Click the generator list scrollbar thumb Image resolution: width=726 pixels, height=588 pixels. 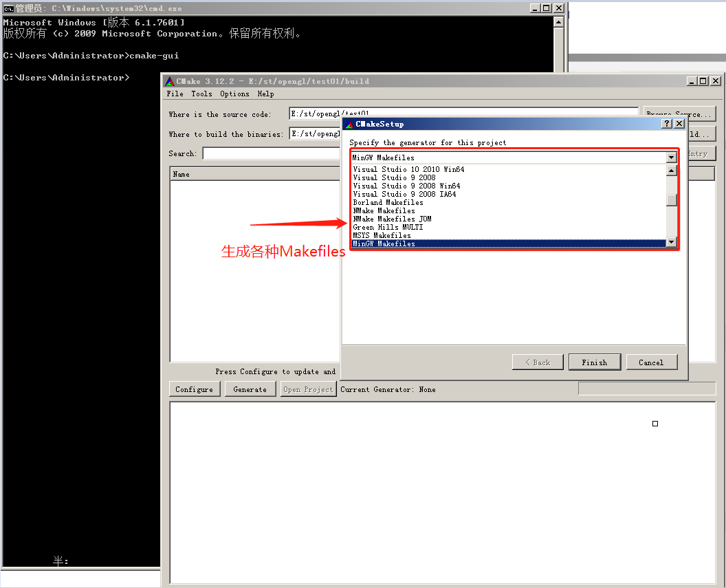pos(672,200)
